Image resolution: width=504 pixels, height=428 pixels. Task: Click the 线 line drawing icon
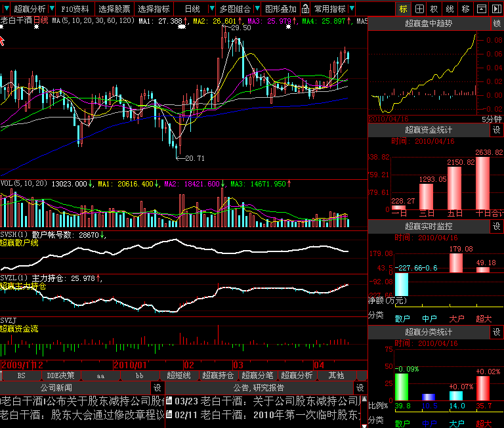click(x=450, y=9)
